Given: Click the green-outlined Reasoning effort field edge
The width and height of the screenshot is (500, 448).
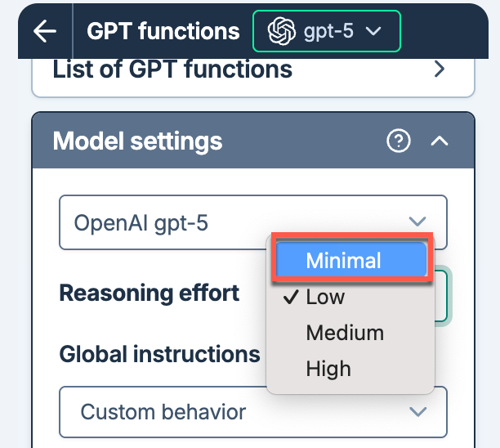Looking at the screenshot, I should point(442,294).
